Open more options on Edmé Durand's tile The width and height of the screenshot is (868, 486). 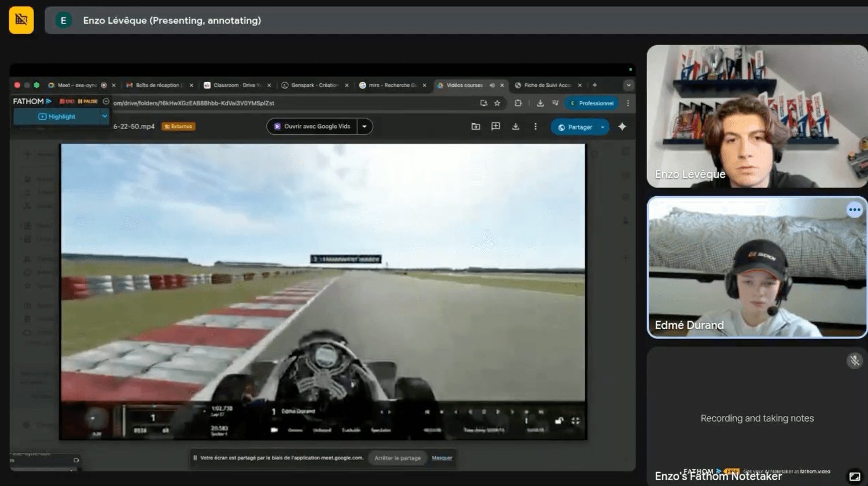[854, 210]
